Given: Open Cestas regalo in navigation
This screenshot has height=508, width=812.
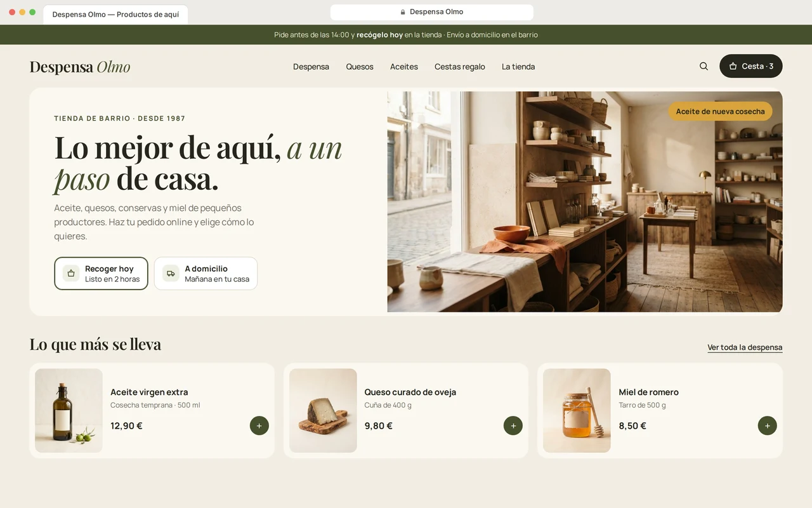Looking at the screenshot, I should click(460, 67).
